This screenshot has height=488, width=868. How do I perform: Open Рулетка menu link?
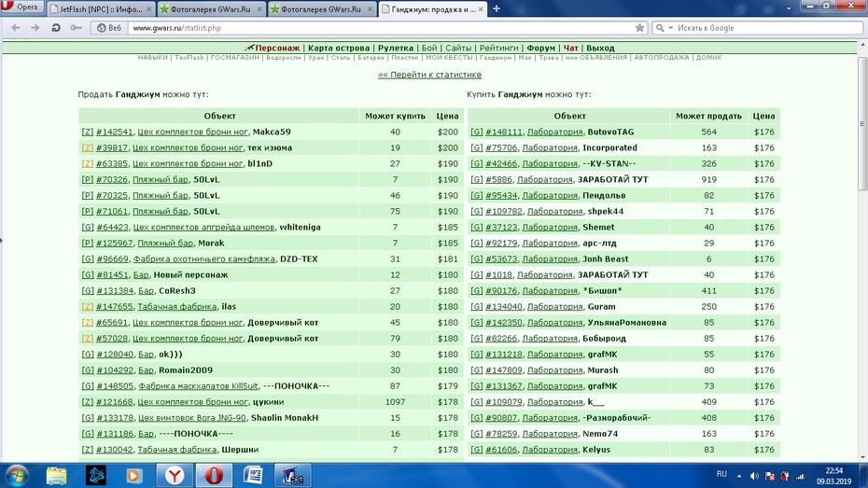tap(395, 49)
